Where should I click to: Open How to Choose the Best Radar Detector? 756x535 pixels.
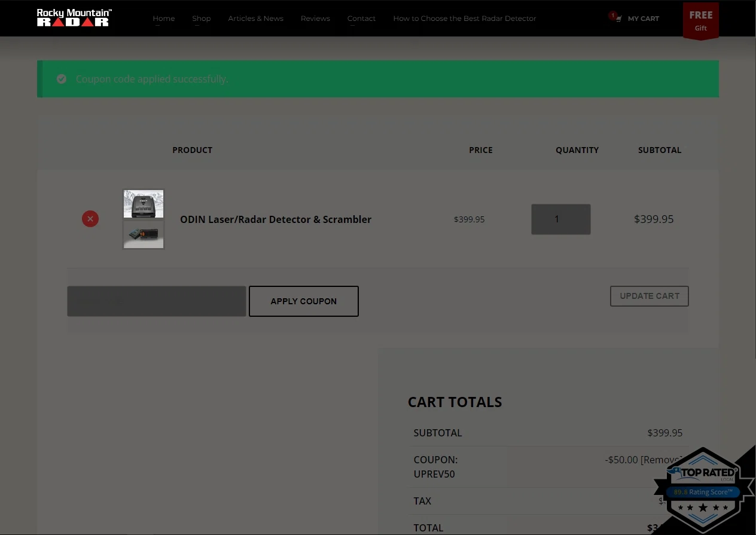(465, 19)
